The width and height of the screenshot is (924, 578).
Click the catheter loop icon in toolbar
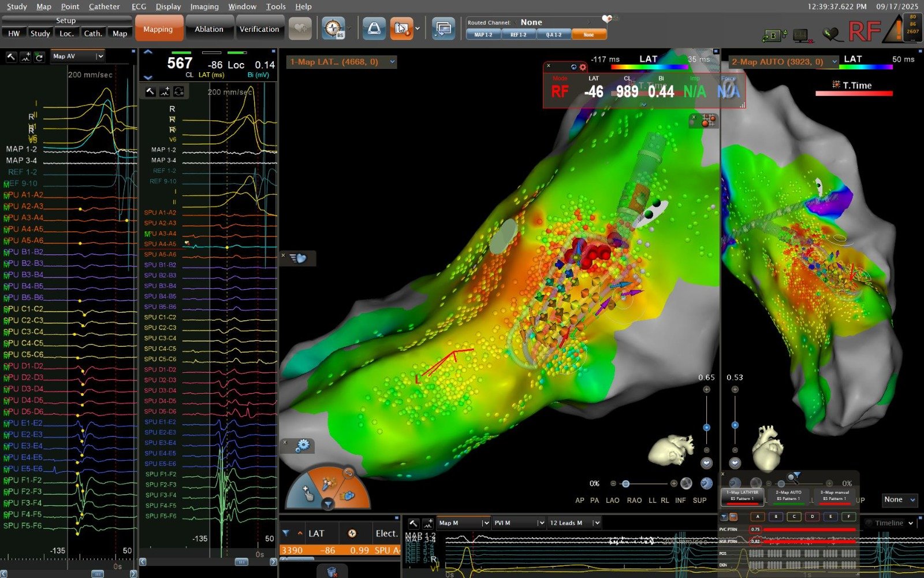[x=374, y=28]
